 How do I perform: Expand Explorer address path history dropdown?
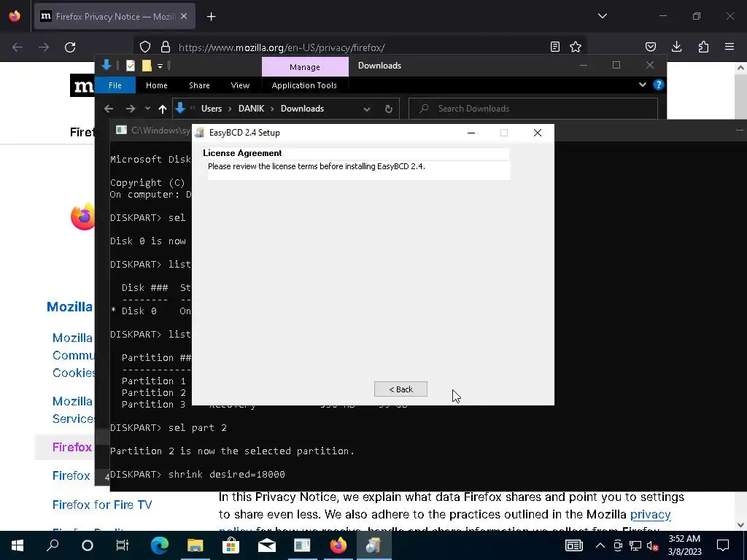[367, 109]
